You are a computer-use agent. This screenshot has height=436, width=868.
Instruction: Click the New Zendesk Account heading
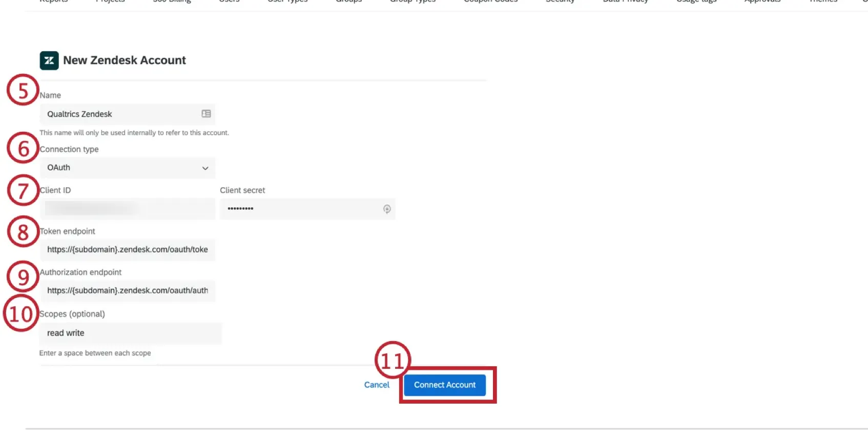click(125, 61)
